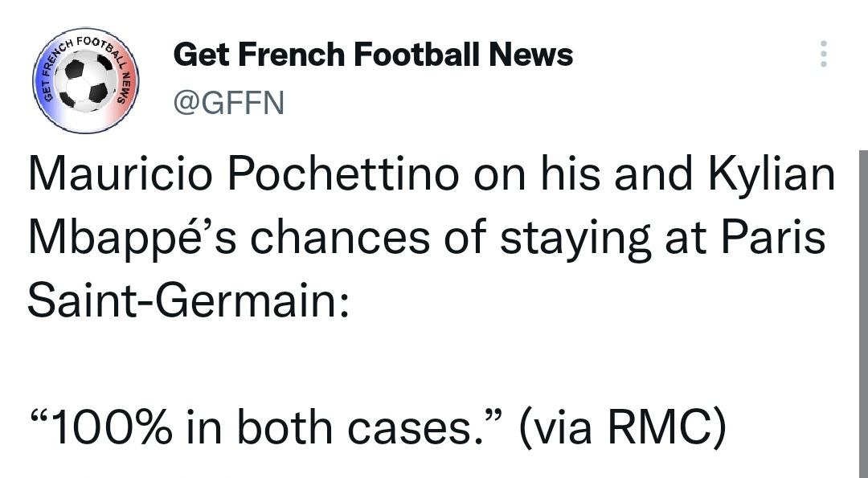Viewport: 868px width, 478px height.
Task: Open the three-dot more options menu
Action: click(822, 55)
